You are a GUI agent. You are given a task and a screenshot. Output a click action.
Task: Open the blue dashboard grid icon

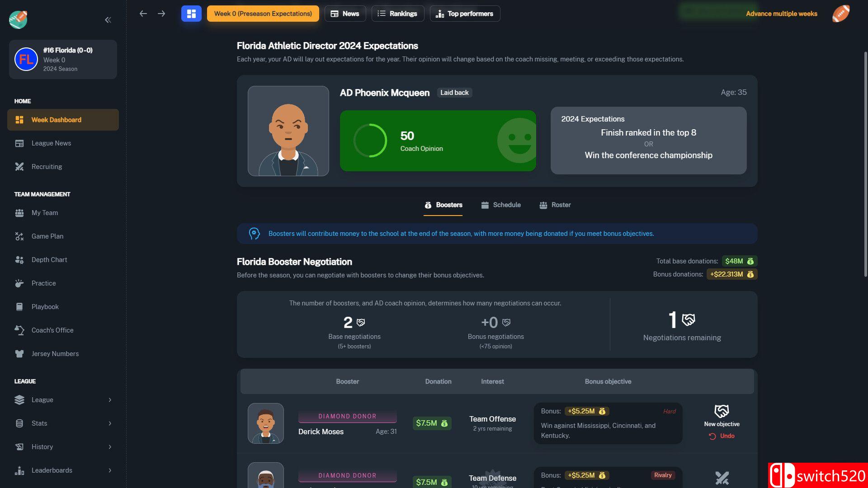191,14
